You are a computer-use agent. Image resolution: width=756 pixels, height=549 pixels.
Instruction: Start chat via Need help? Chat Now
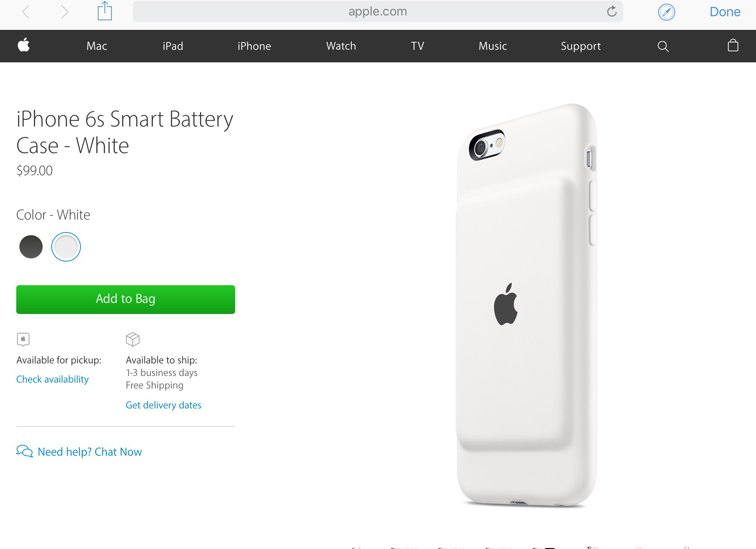click(x=90, y=452)
